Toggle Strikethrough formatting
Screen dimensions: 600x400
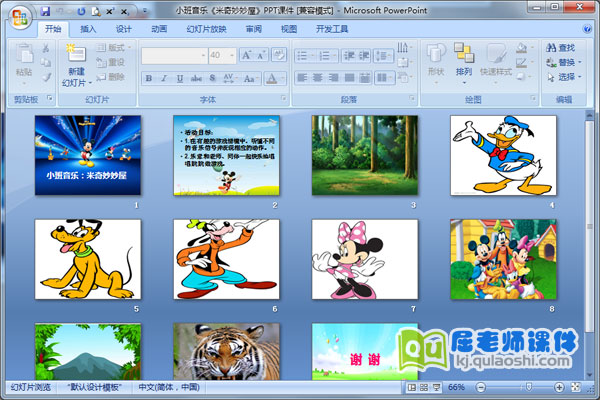tap(196, 78)
